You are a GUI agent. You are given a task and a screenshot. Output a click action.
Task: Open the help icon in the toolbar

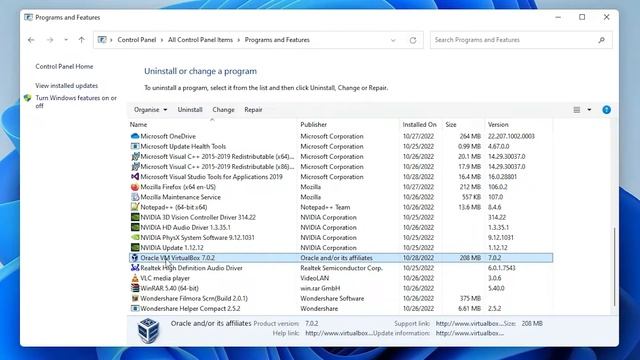pos(607,110)
